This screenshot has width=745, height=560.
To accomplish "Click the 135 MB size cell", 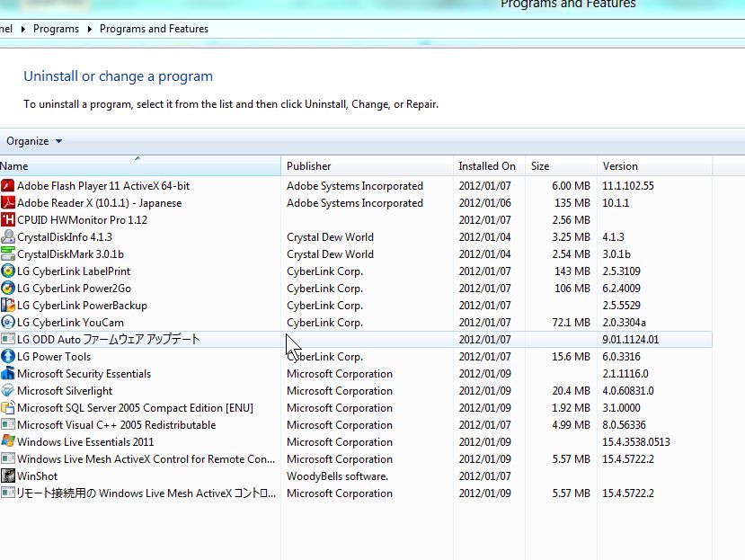I will tap(572, 203).
